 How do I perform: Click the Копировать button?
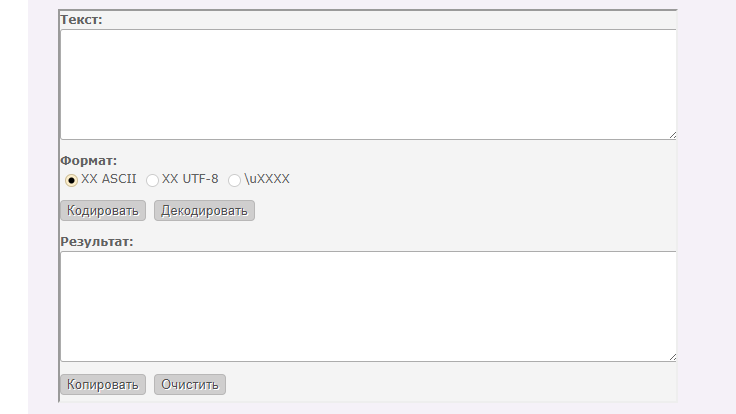(103, 384)
